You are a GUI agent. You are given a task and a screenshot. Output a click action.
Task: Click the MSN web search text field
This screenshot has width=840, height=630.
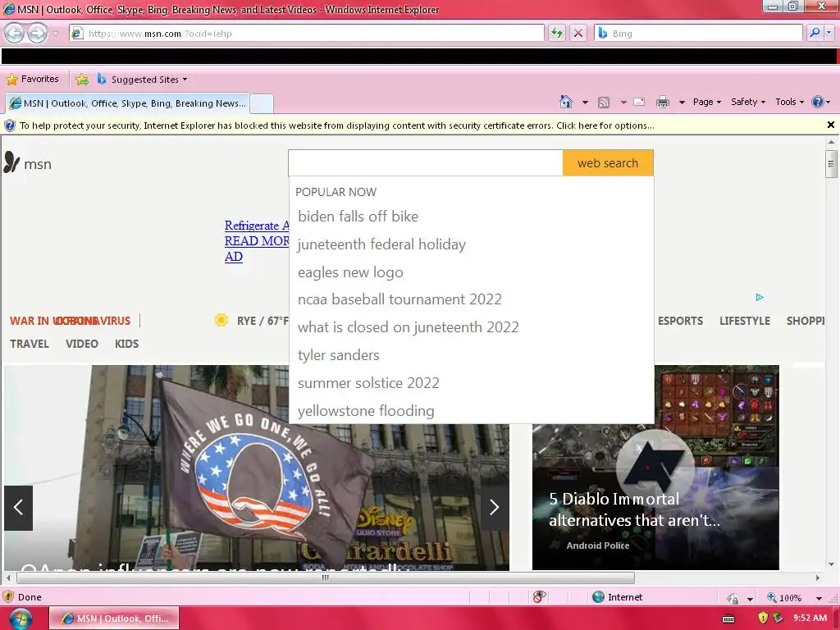click(426, 163)
